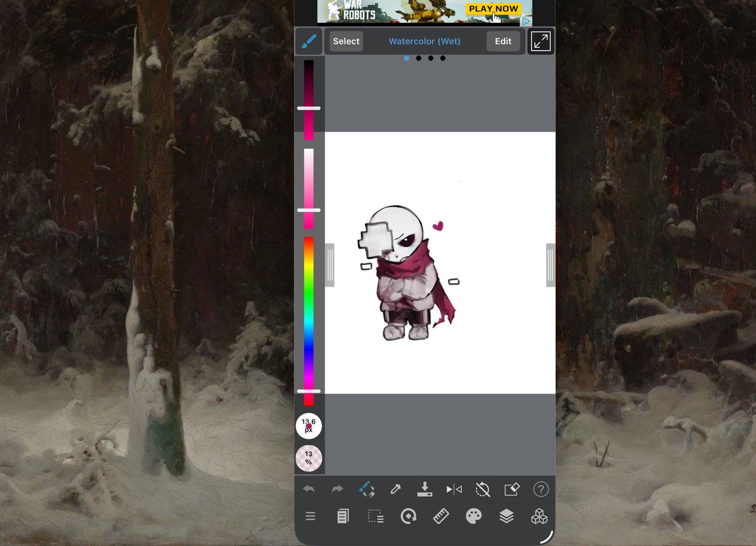Redo the last action
The height and width of the screenshot is (546, 756).
[337, 489]
